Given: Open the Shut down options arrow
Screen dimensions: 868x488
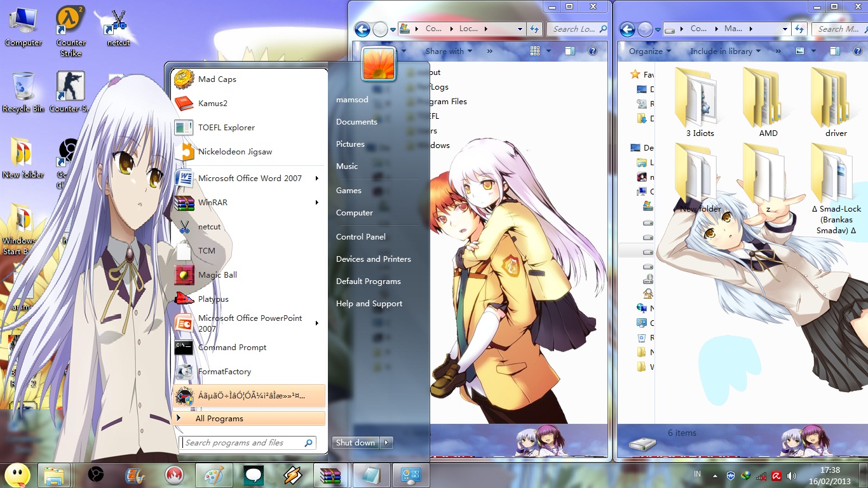Looking at the screenshot, I should point(387,443).
